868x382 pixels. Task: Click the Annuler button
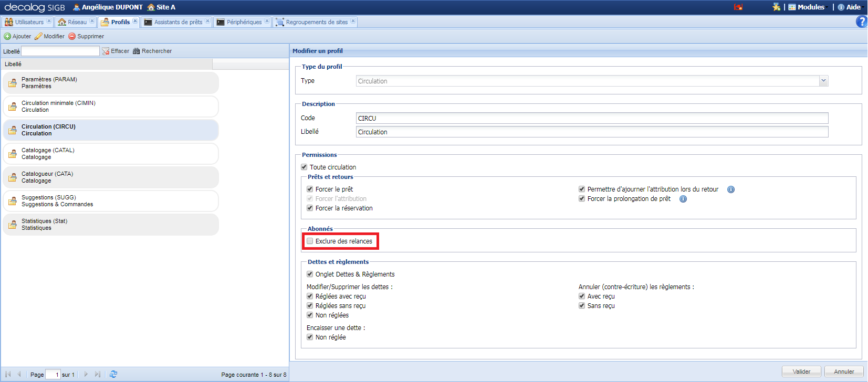point(844,372)
